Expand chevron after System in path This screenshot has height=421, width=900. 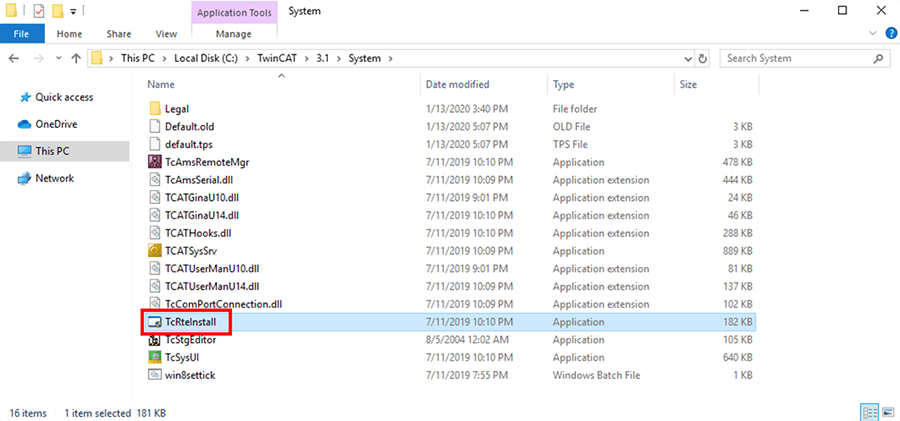390,59
